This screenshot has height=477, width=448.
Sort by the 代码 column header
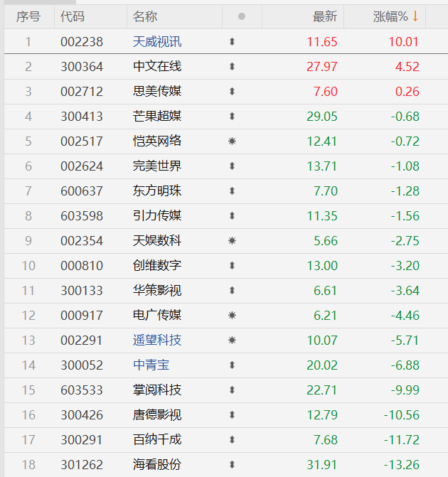[x=72, y=16]
